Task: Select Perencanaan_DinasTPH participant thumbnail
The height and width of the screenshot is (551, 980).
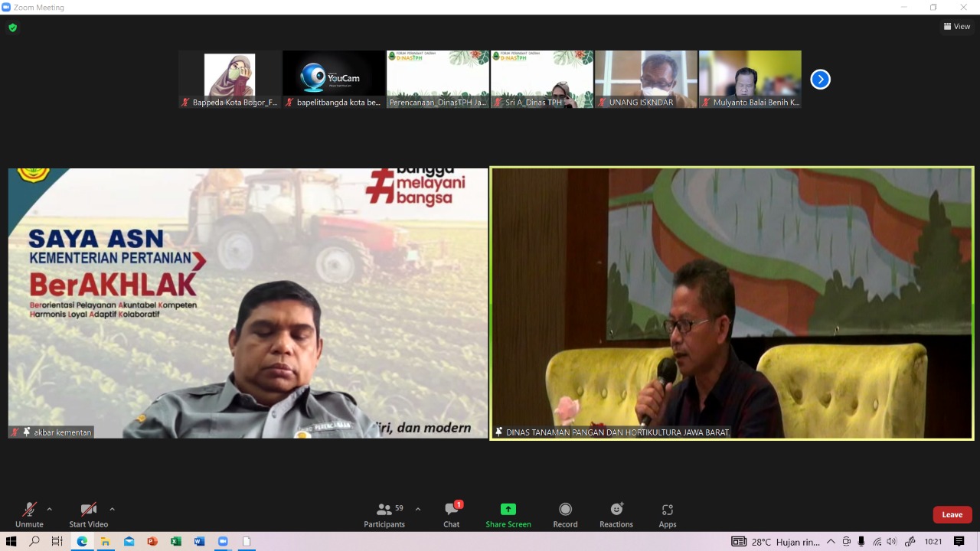Action: click(x=438, y=79)
